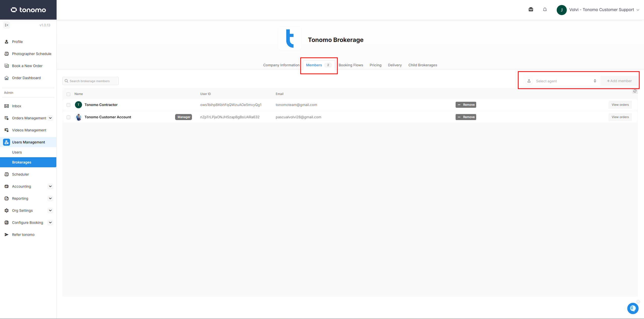The height and width of the screenshot is (319, 644).
Task: Click the Scheduler icon
Action: [x=7, y=174]
